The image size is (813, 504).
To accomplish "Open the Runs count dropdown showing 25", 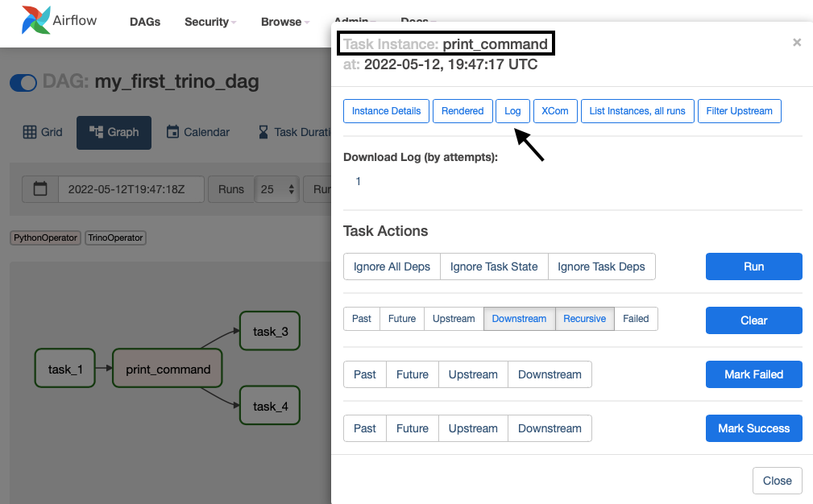I will [276, 189].
